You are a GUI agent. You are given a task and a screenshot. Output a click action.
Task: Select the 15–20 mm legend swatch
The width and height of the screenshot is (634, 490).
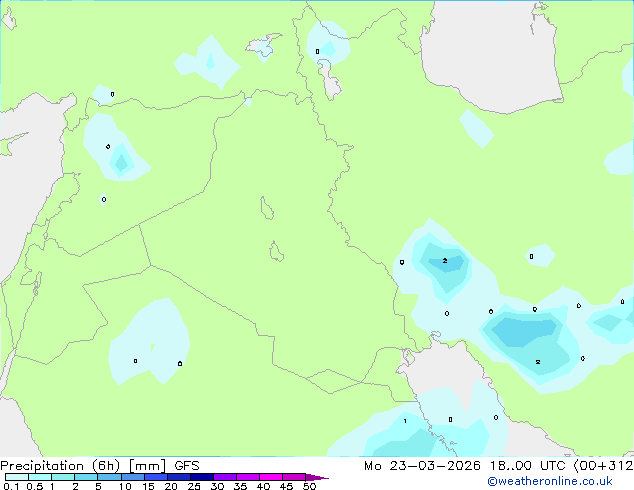156,477
